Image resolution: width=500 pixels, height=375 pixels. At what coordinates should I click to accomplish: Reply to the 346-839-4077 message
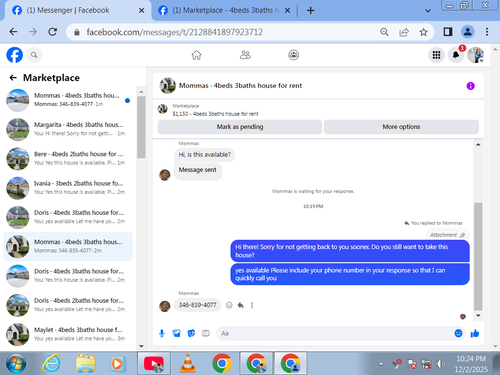(240, 305)
